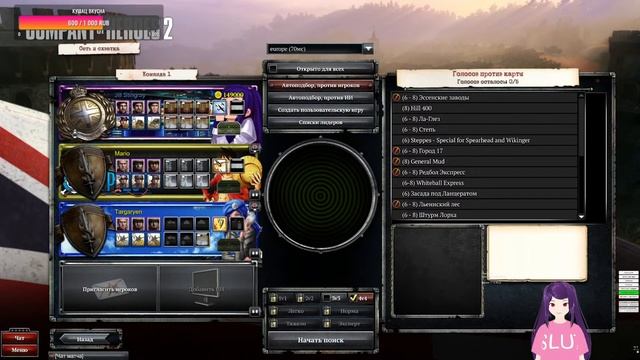Screen dimensions: 640x360
Task: Select Автоподбор, против игроков mode
Action: coord(320,85)
